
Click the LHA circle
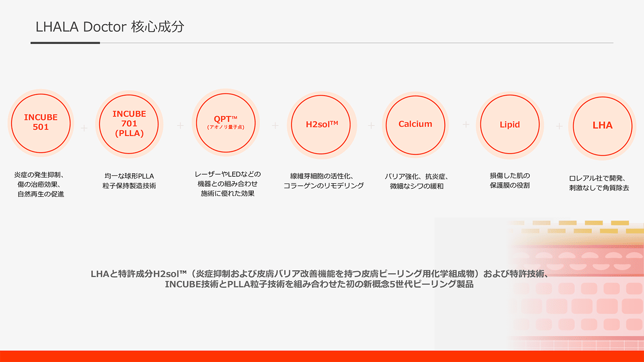[602, 126]
